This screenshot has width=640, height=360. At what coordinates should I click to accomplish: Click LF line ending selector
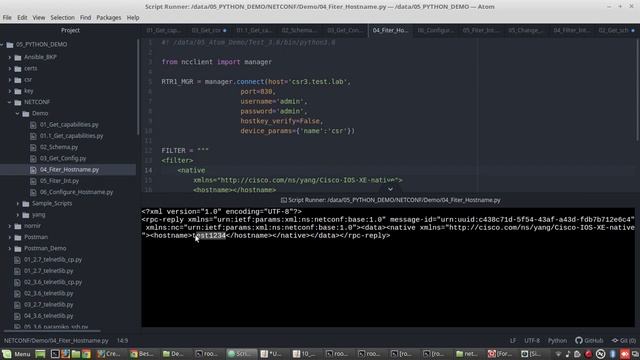(513, 340)
